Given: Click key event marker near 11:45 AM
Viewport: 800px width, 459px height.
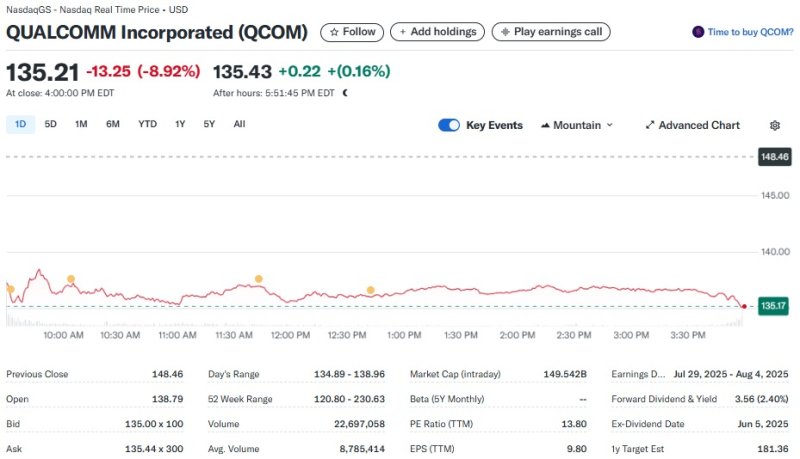Looking at the screenshot, I should tap(259, 279).
